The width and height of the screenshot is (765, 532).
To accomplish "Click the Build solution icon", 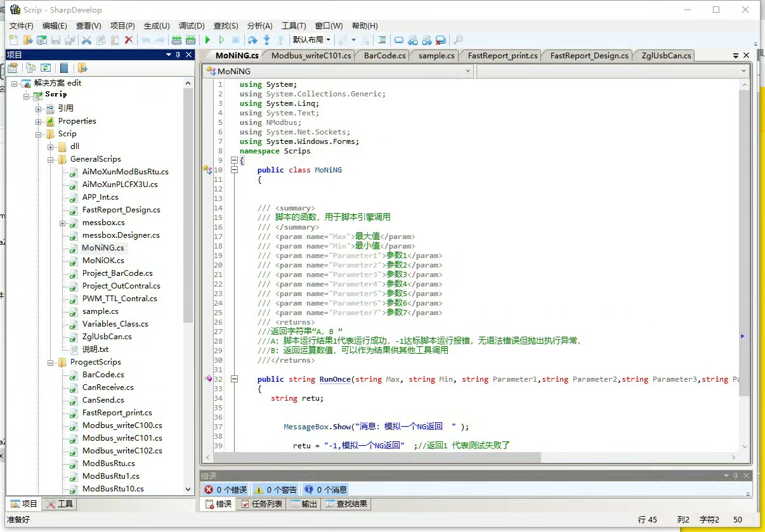I will 176,40.
